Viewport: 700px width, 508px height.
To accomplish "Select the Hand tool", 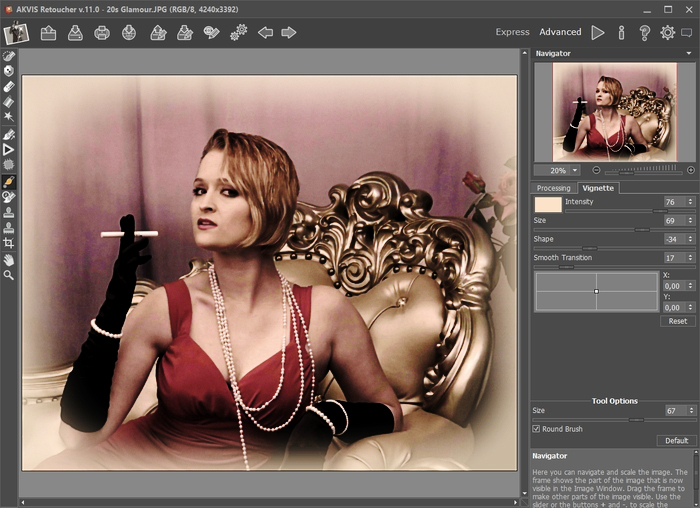I will tap(9, 259).
